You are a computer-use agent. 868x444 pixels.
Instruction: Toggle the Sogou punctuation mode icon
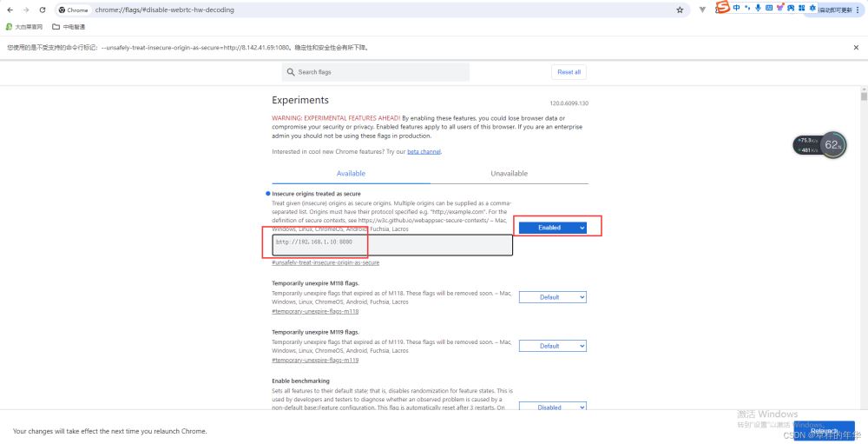click(747, 8)
